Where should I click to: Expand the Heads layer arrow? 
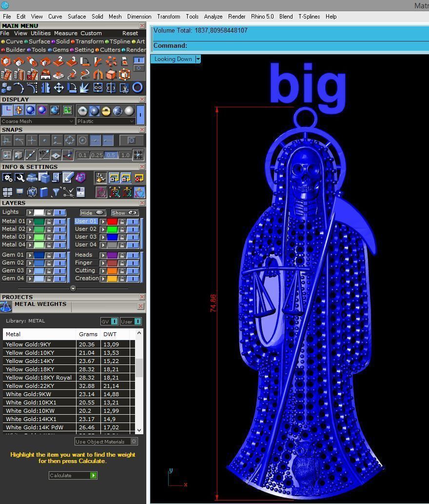103,255
